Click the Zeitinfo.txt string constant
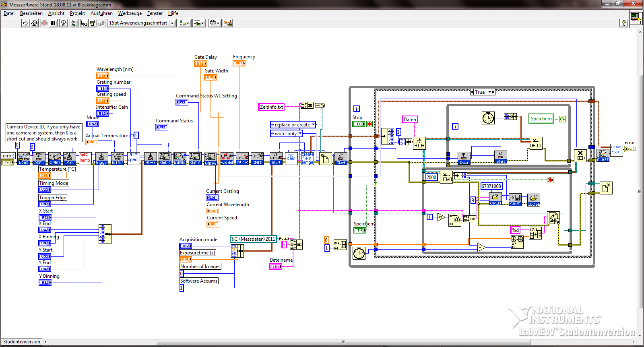The width and height of the screenshot is (644, 347). pyautogui.click(x=271, y=107)
